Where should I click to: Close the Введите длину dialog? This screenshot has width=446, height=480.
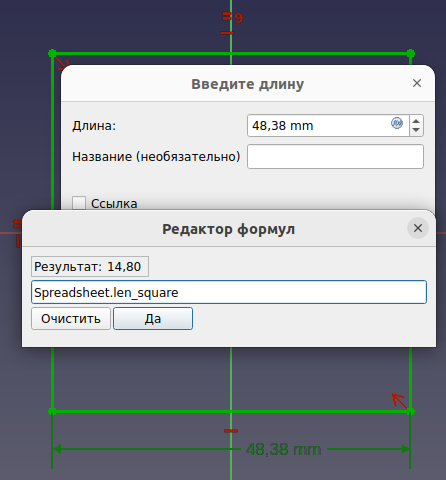417,83
